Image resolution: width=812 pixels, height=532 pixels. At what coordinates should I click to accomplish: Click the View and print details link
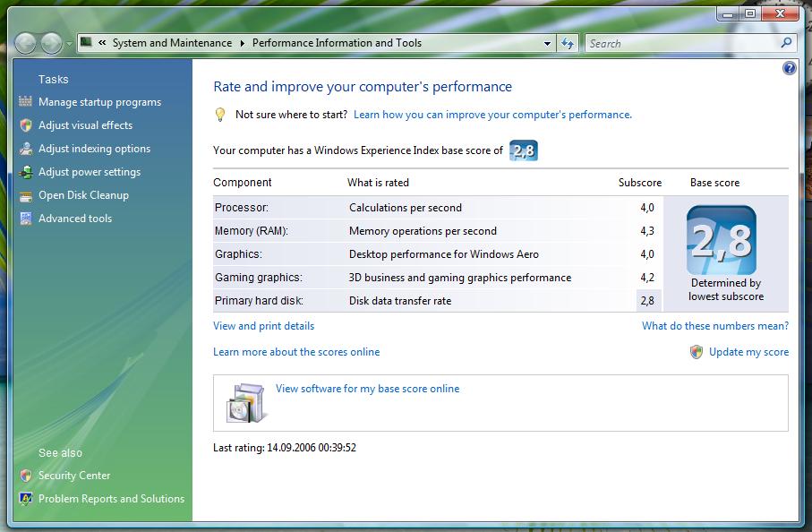[263, 326]
